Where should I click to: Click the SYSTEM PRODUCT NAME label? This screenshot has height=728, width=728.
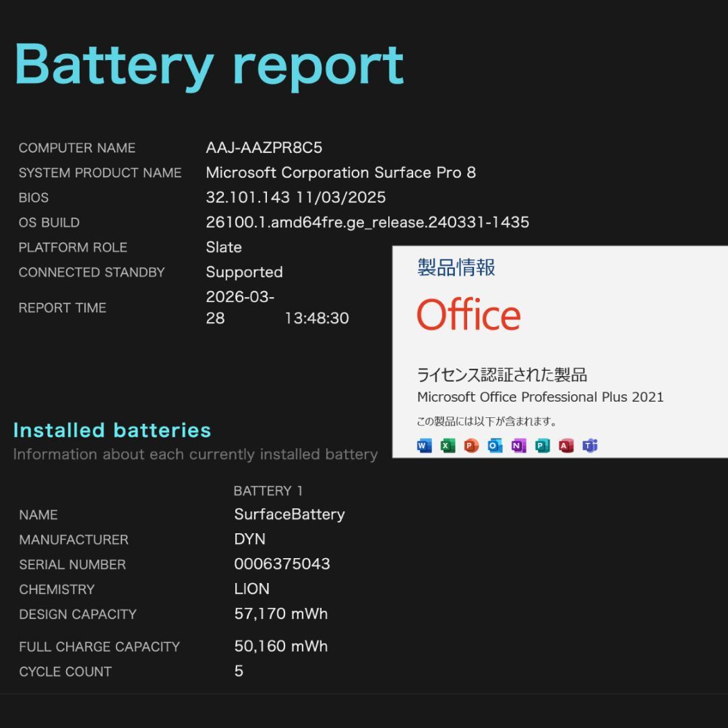click(x=100, y=173)
